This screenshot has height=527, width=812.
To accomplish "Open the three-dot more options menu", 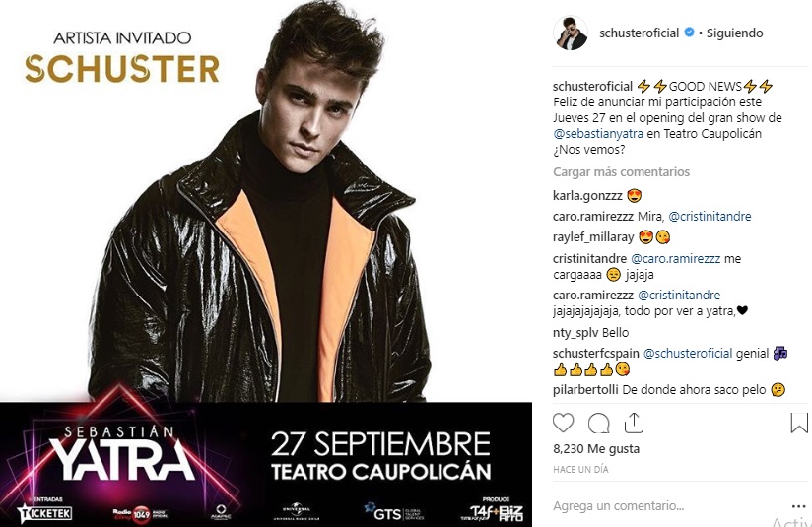I will (799, 506).
